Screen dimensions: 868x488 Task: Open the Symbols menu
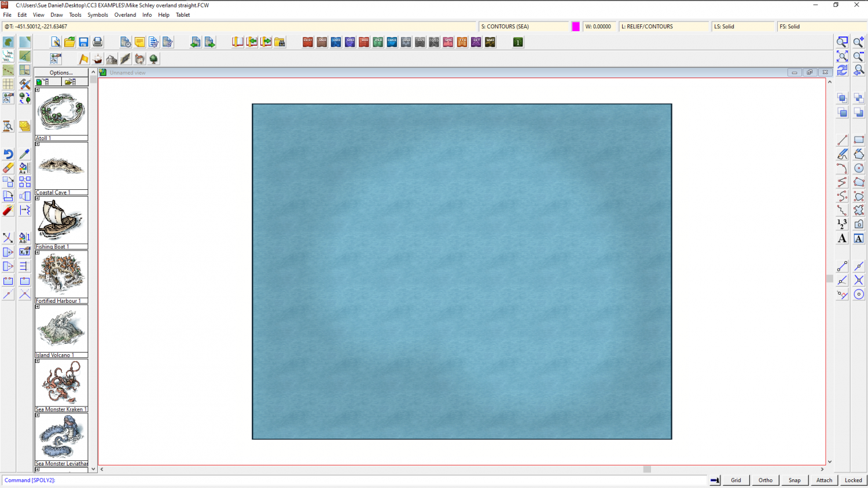(98, 15)
